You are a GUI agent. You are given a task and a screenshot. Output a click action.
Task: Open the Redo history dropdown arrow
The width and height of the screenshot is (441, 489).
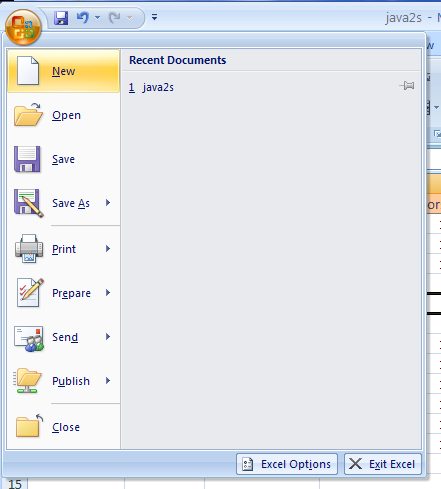pos(129,17)
